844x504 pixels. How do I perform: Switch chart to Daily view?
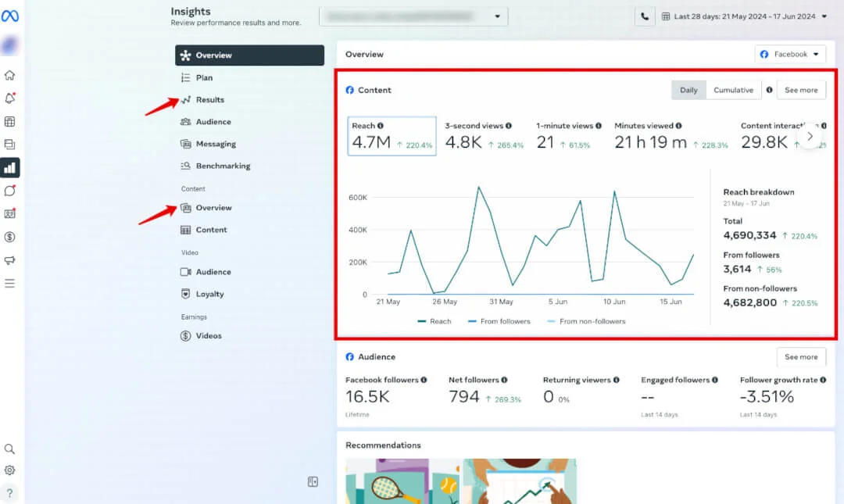(688, 90)
